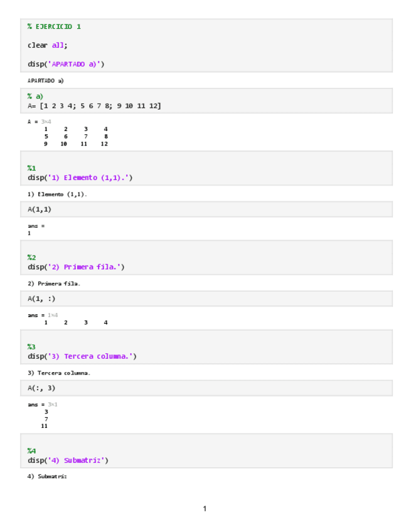Click the disp('2) Primera fila.') line
Image resolution: width=411 pixels, height=532 pixels.
[76, 267]
